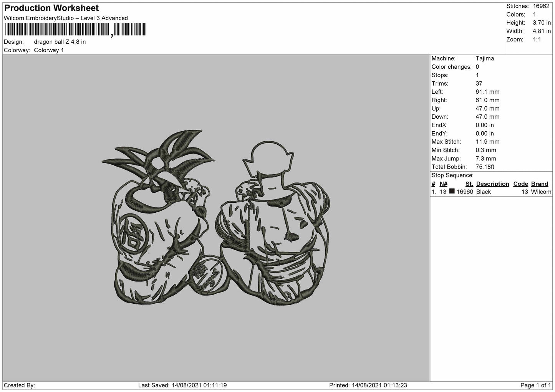Click the stitch count 16960 in stop row
555x392 pixels.
click(465, 192)
